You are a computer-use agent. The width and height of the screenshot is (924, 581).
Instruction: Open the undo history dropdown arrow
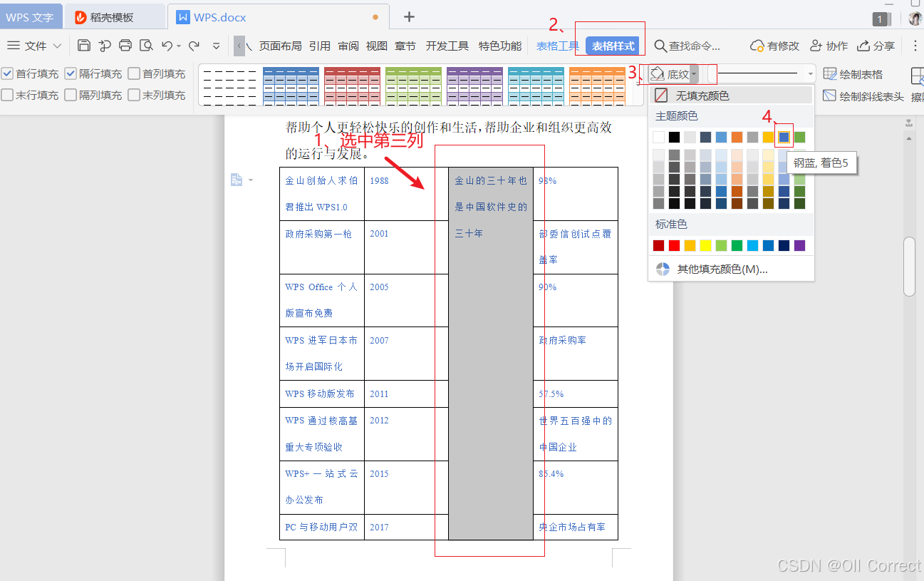178,46
